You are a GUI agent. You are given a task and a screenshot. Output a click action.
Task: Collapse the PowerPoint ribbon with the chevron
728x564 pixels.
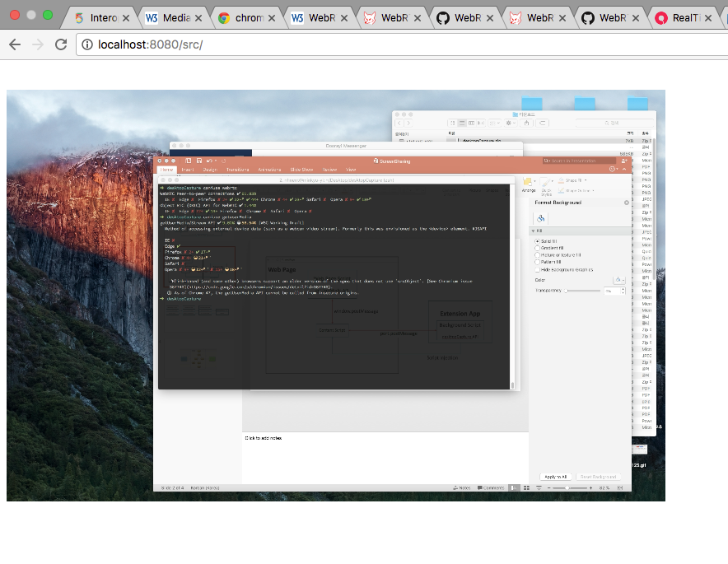coord(624,170)
